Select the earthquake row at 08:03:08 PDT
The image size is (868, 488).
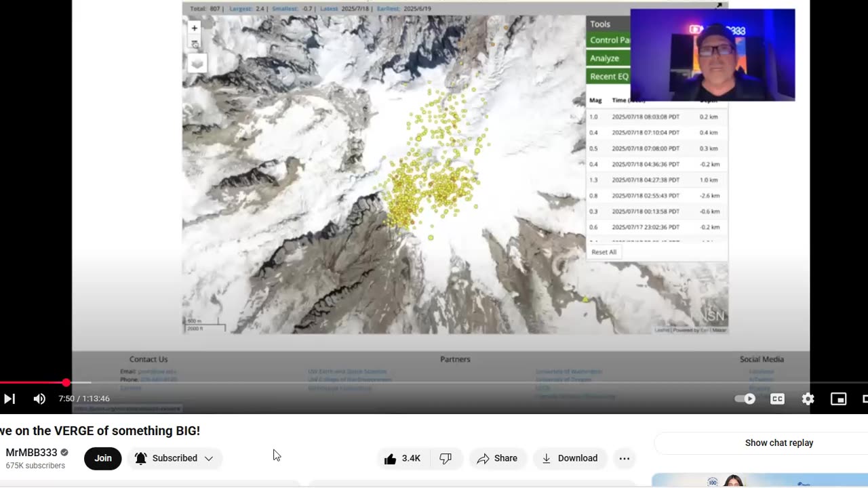pyautogui.click(x=656, y=117)
